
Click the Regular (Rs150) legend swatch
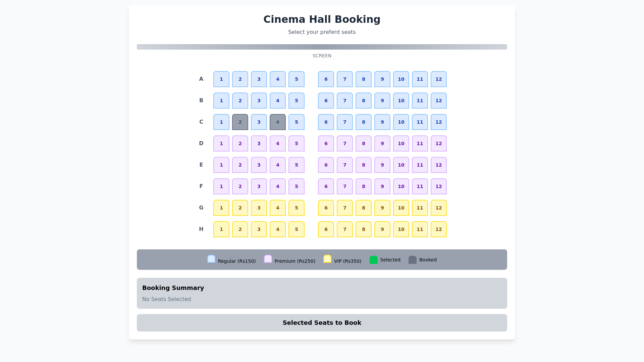[x=211, y=259]
